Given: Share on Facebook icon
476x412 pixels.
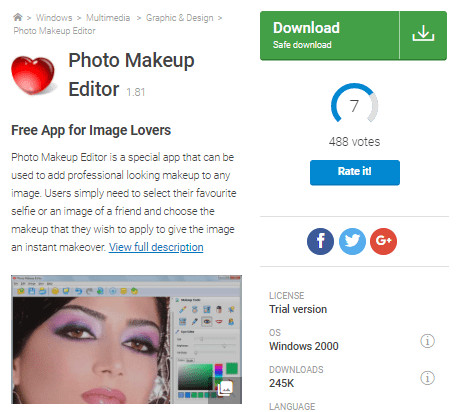Looking at the screenshot, I should pyautogui.click(x=320, y=241).
